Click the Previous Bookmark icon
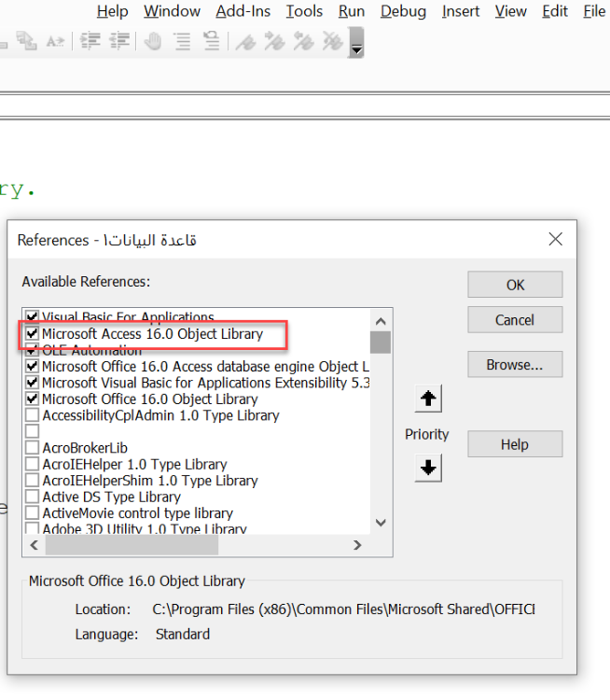Screen dimensions: 610x700 (303, 41)
